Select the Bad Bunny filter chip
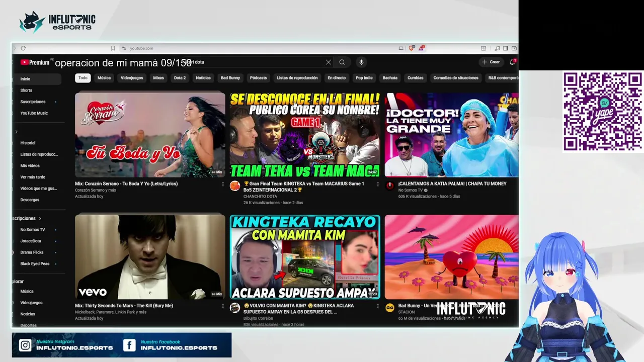 230,78
